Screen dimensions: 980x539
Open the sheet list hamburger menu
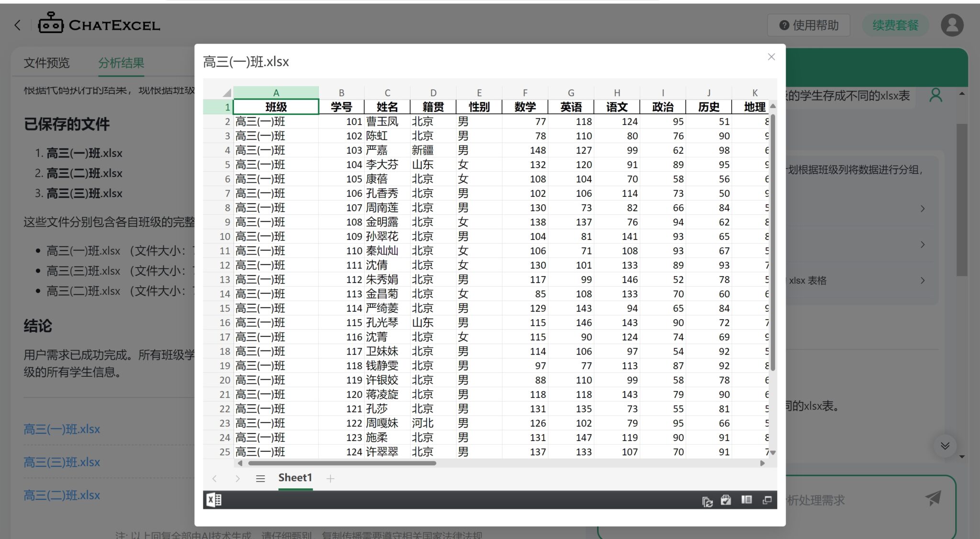tap(261, 478)
